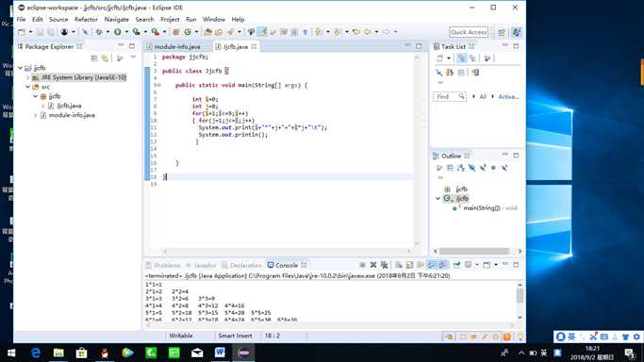Click the Activa... link in Task List
This screenshot has width=644, height=362.
coord(508,96)
